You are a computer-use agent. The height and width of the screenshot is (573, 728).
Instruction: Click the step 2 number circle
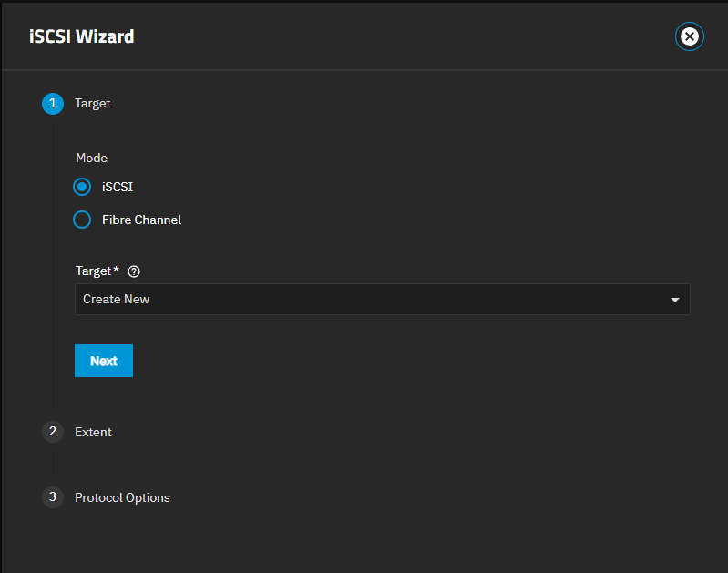click(53, 432)
